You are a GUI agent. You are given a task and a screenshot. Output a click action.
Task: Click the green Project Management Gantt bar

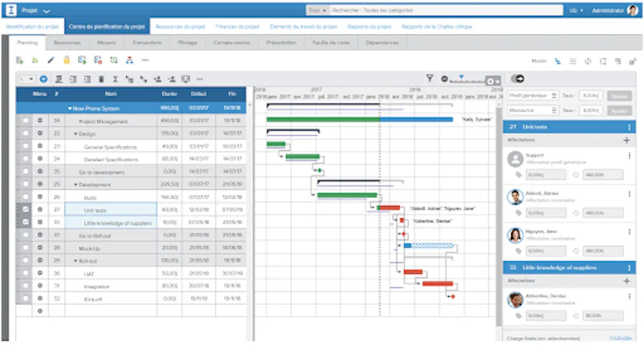tap(323, 120)
